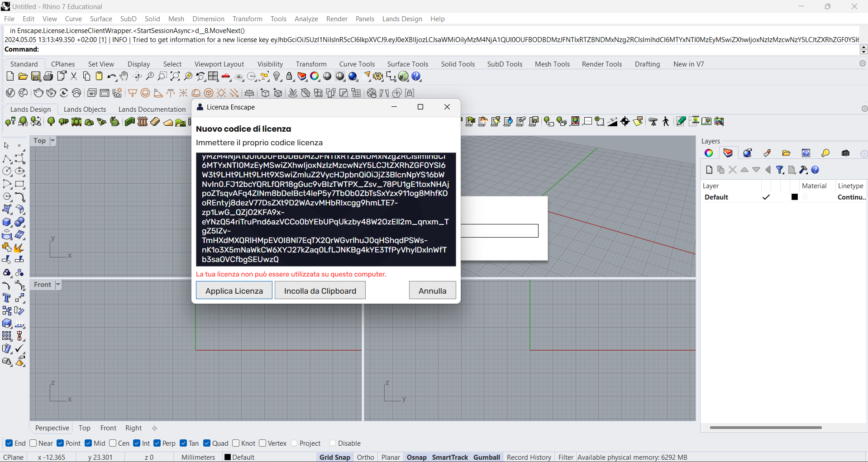This screenshot has height=462, width=868.
Task: Switch to the Lands Objects tab
Action: click(85, 110)
